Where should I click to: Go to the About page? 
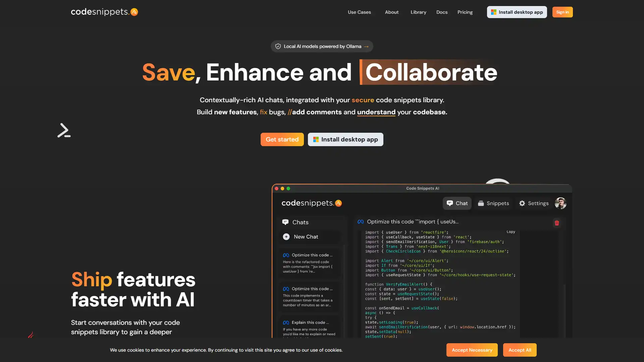click(392, 12)
